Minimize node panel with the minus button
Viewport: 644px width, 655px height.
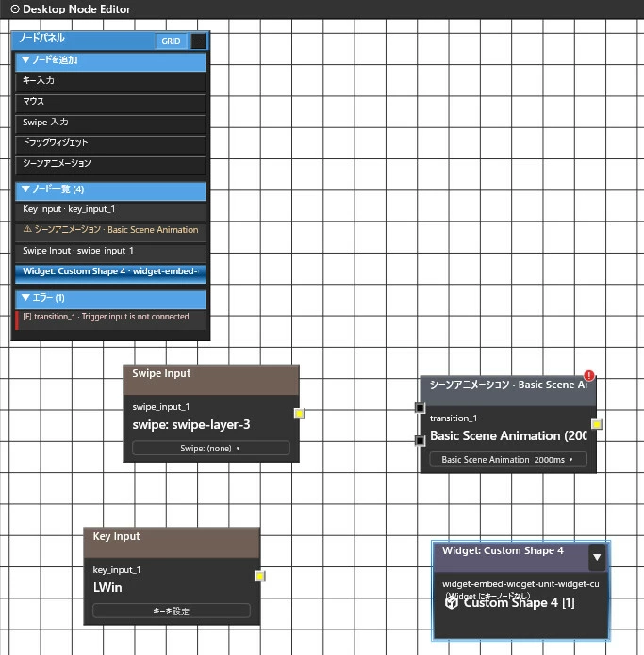[x=198, y=41]
